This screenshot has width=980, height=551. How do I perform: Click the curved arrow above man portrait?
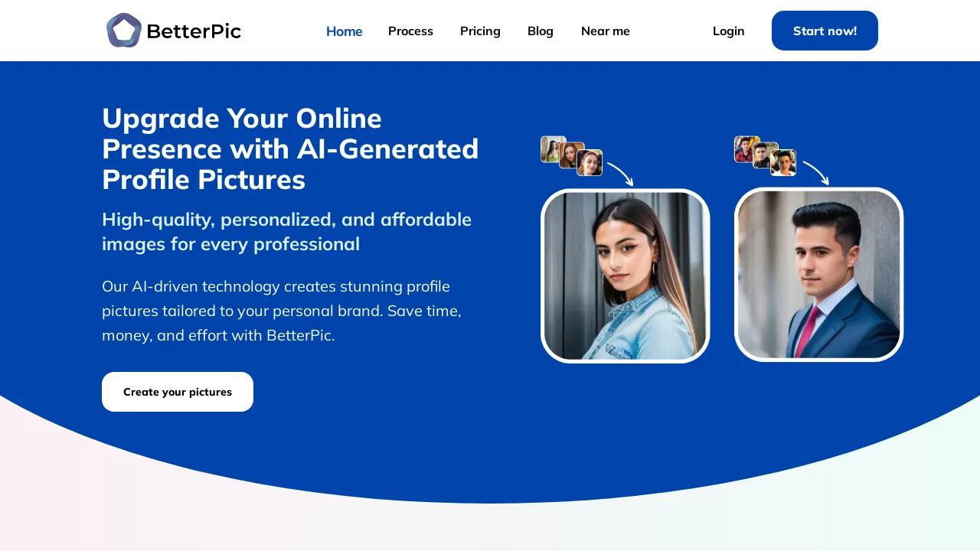tap(815, 173)
